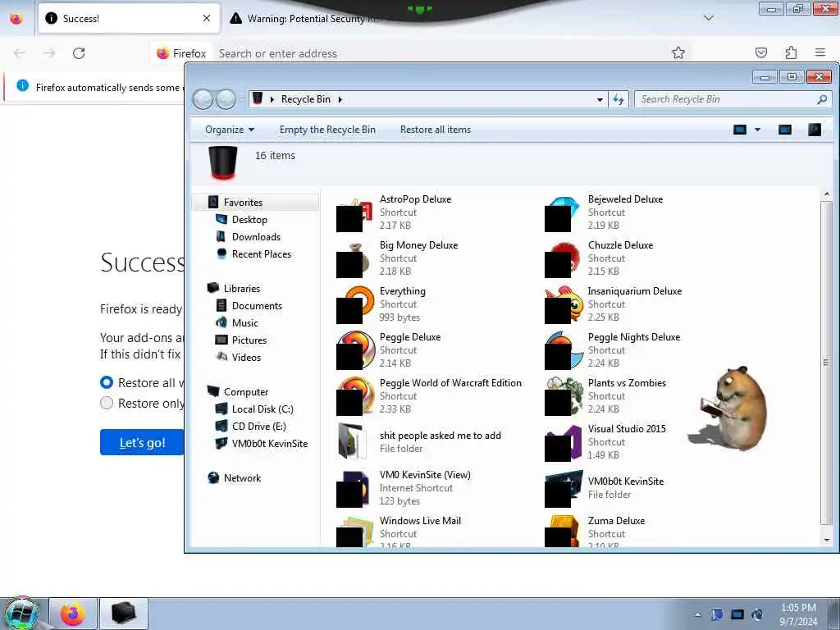Select the Big Money Deluxe icon
The height and width of the screenshot is (630, 840).
pos(354,260)
